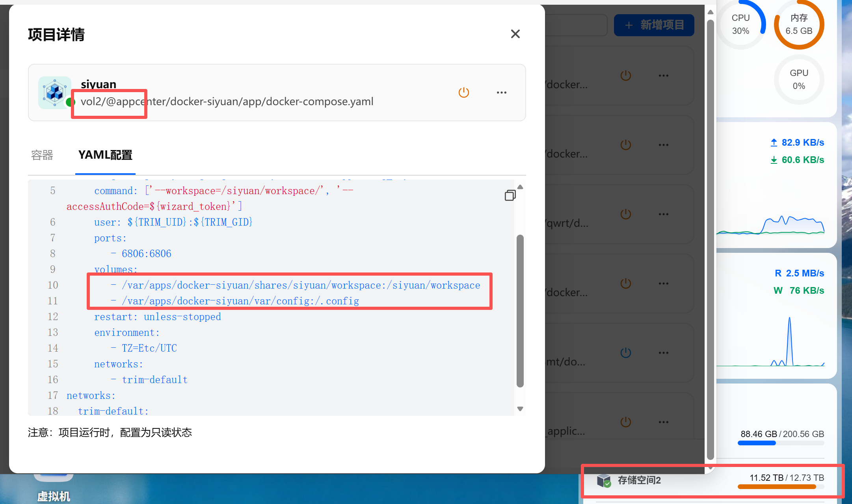Click the disk write rate 76 KB/s
Viewport: 852px width, 504px height.
pos(799,291)
